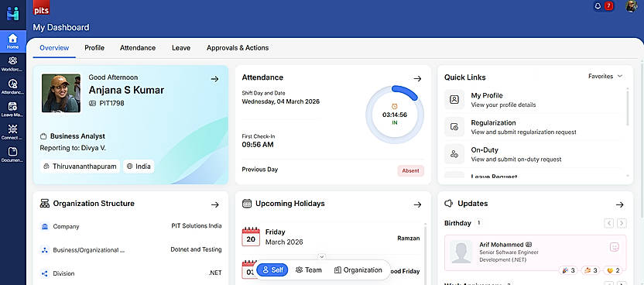The image size is (644, 285).
Task: Click the Upcoming Holidays calendar heading icon
Action: (247, 204)
